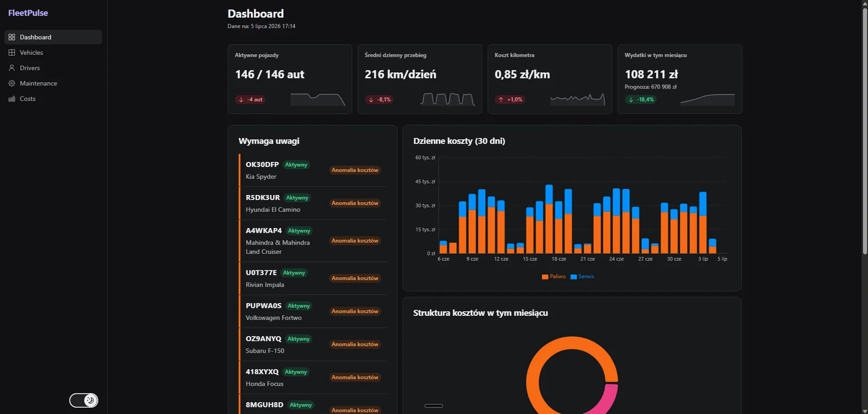868x414 pixels.
Task: Open the Wydatki w tym miesiącu card
Action: [x=680, y=79]
